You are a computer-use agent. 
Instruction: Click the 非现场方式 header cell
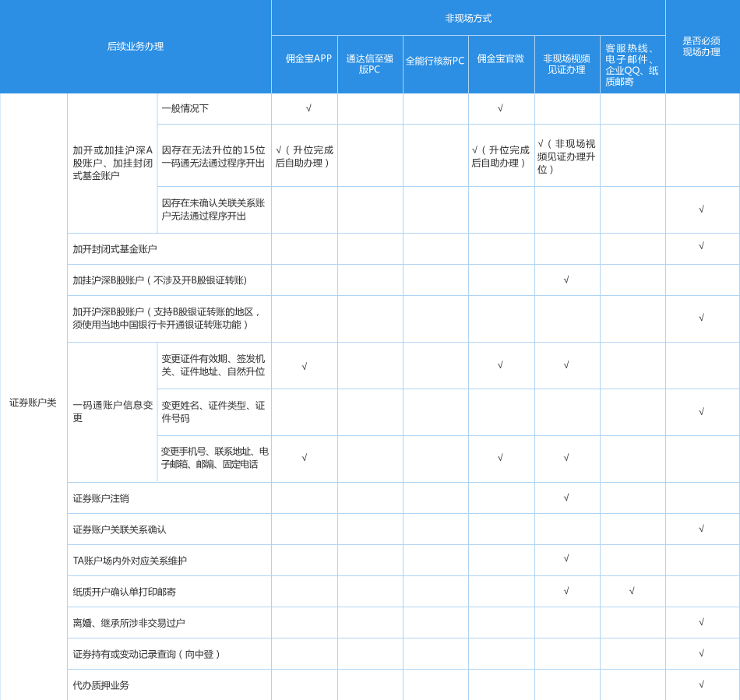468,18
